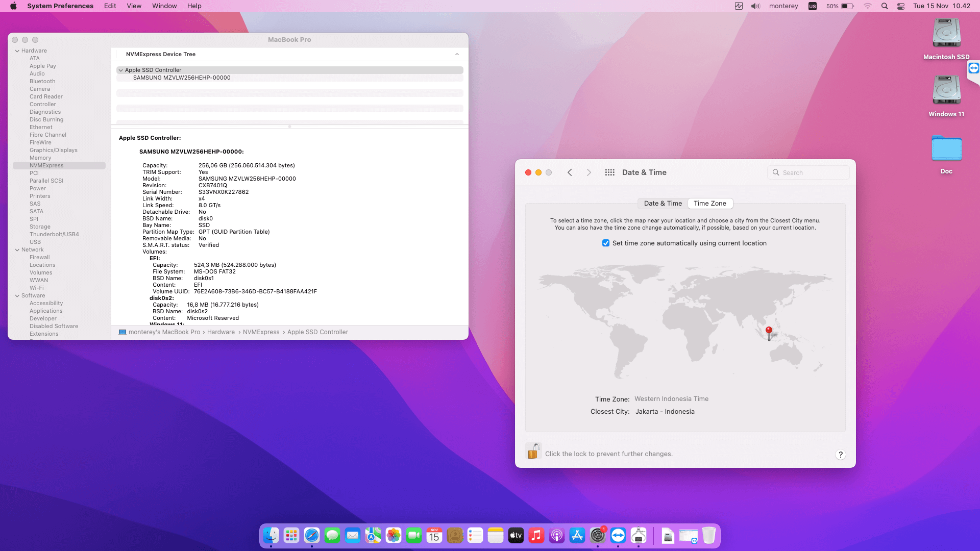This screenshot has width=980, height=551.
Task: Collapse the NVMExpress Device Tree header
Action: pyautogui.click(x=457, y=54)
